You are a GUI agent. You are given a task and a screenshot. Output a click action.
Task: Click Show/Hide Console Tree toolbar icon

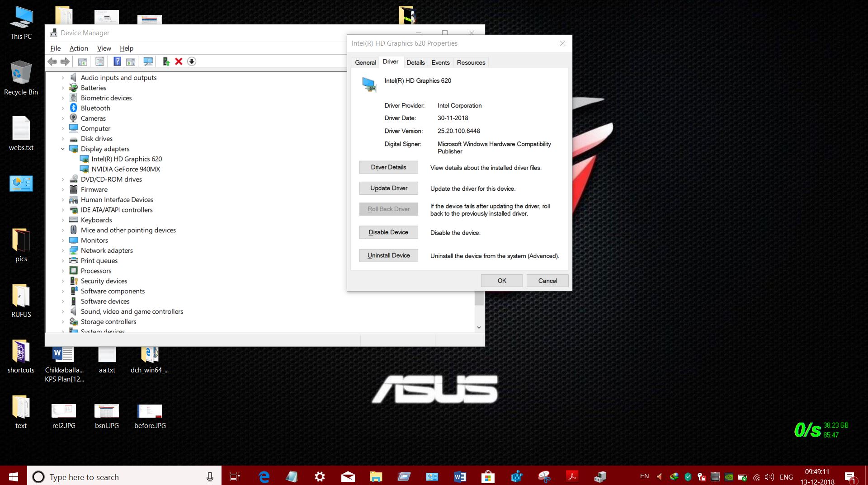coord(82,61)
